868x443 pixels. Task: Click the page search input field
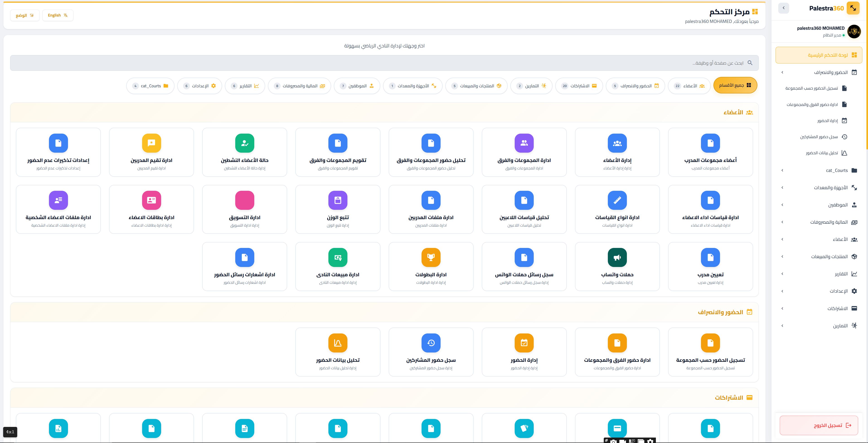(384, 63)
